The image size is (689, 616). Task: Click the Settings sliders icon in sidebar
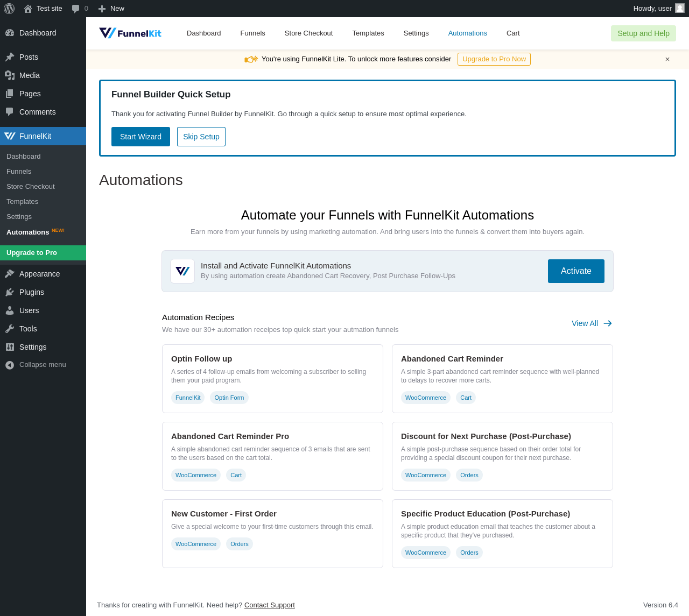10,347
